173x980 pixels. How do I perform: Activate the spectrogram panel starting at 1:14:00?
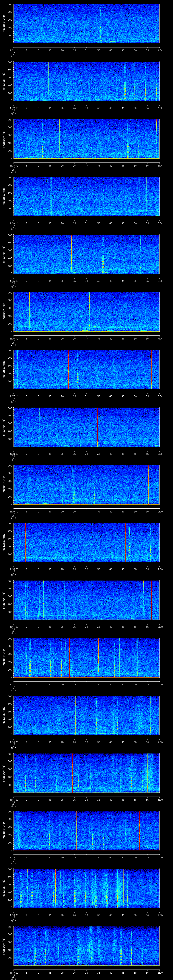tap(86, 773)
